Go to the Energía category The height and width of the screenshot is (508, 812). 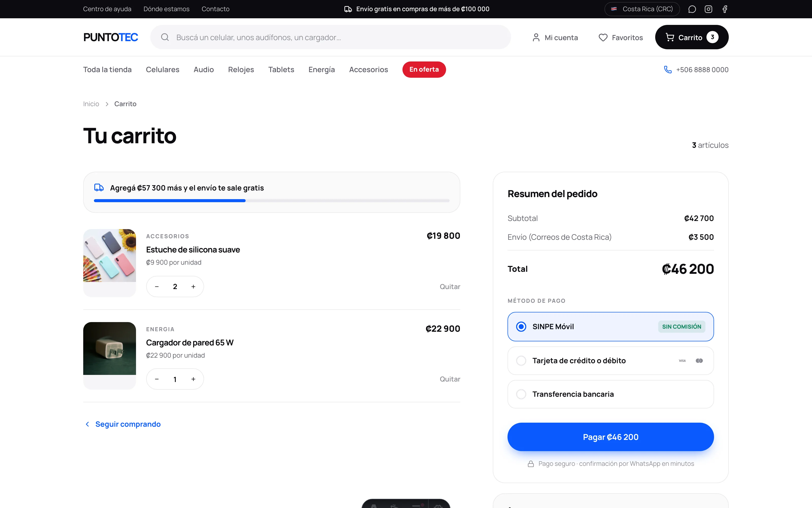point(322,70)
